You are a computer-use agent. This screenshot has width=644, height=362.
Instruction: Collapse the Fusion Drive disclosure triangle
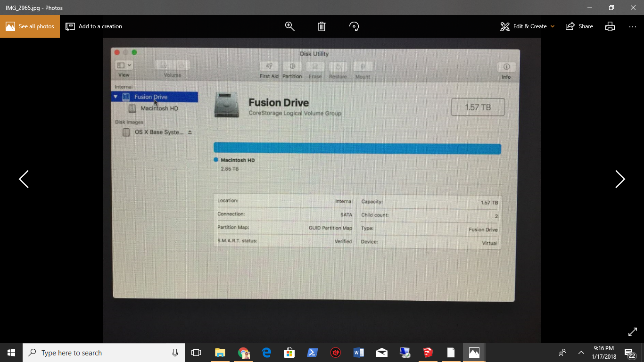pyautogui.click(x=116, y=97)
